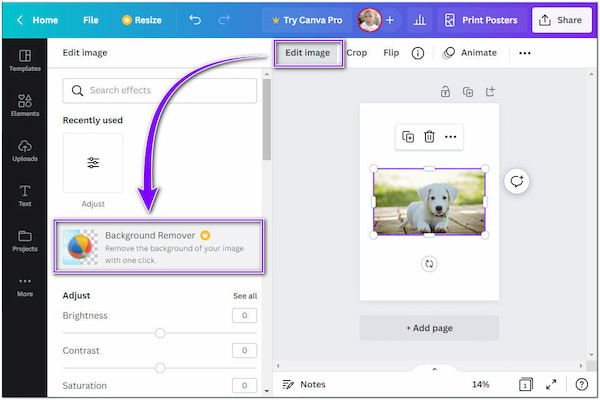Open the Elements sidebar panel
The width and height of the screenshot is (600, 400).
(x=24, y=105)
